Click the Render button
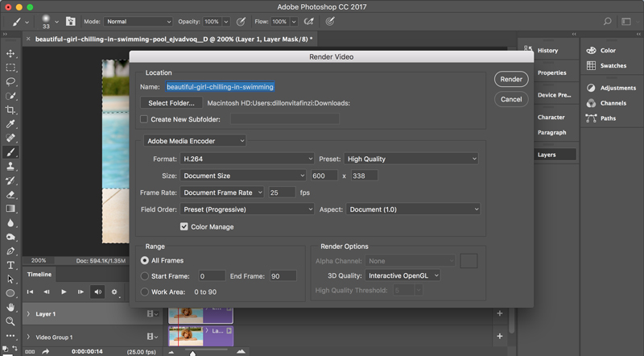Image resolution: width=644 pixels, height=356 pixels. click(x=511, y=79)
